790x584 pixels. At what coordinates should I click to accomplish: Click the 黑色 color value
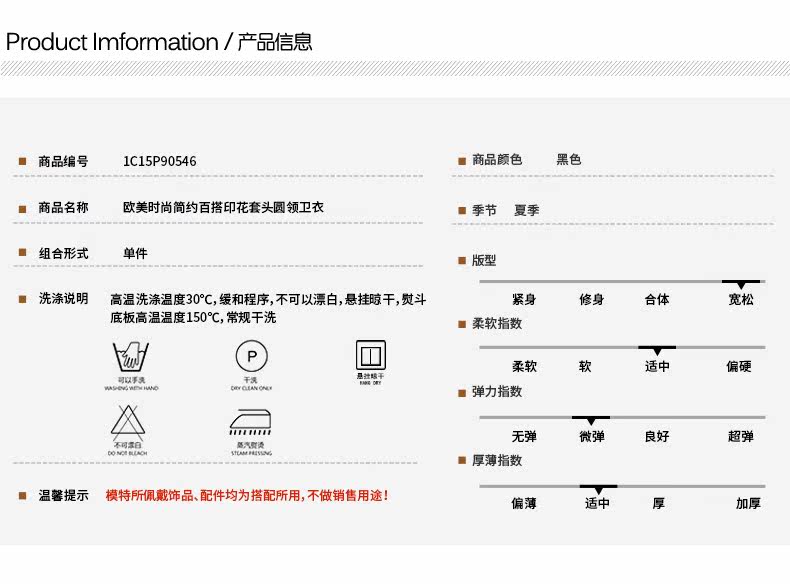pyautogui.click(x=568, y=160)
